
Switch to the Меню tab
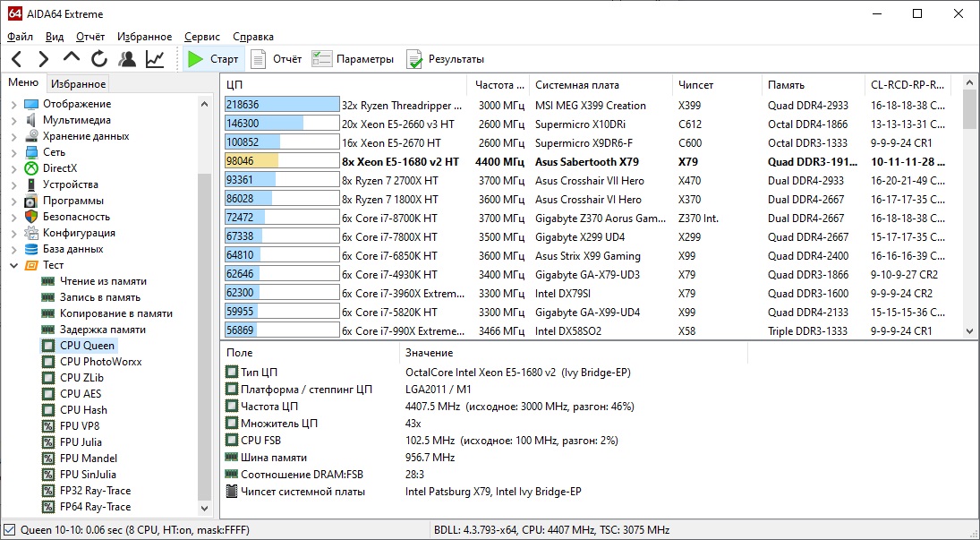click(x=23, y=82)
